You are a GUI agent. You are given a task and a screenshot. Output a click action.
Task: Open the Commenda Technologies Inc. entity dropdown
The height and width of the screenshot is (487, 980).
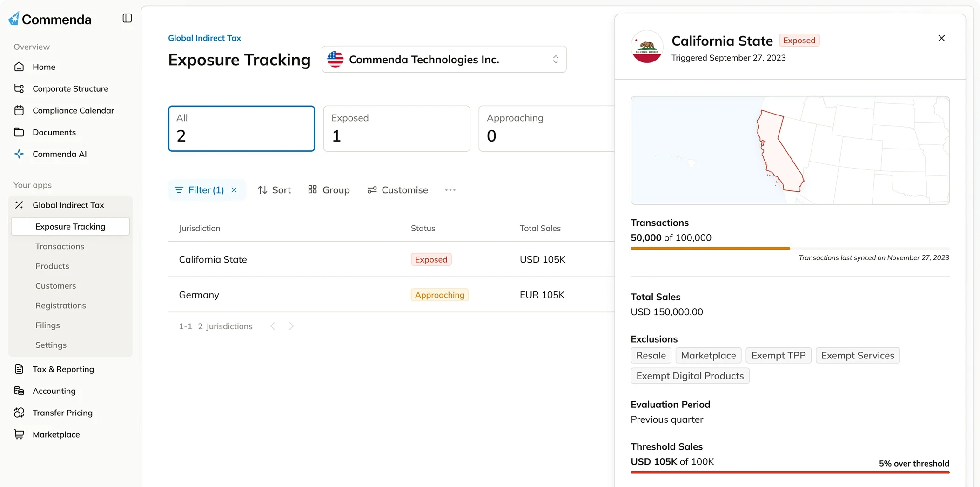pos(444,59)
